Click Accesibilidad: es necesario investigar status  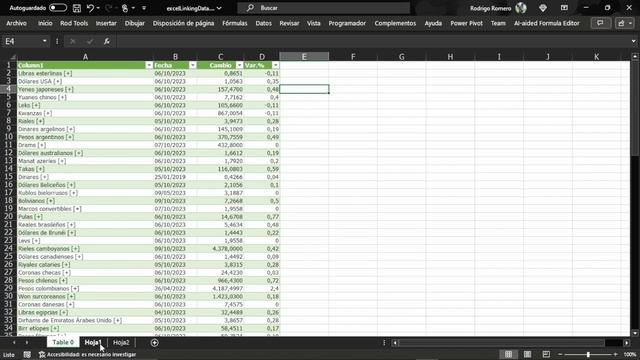(x=87, y=355)
